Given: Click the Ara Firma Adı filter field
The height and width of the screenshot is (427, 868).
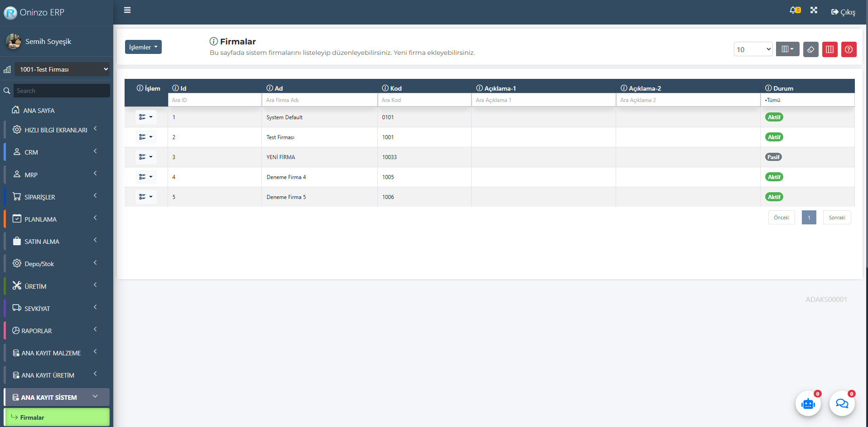Looking at the screenshot, I should (319, 100).
